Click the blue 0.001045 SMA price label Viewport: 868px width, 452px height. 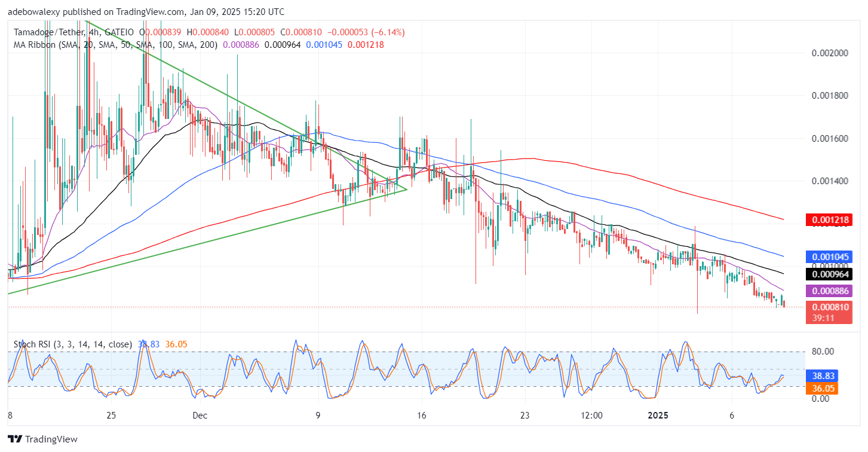tap(829, 257)
